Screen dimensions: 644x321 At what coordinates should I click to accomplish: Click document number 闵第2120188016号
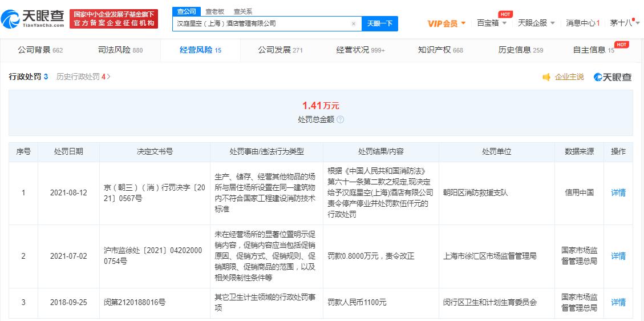135,303
